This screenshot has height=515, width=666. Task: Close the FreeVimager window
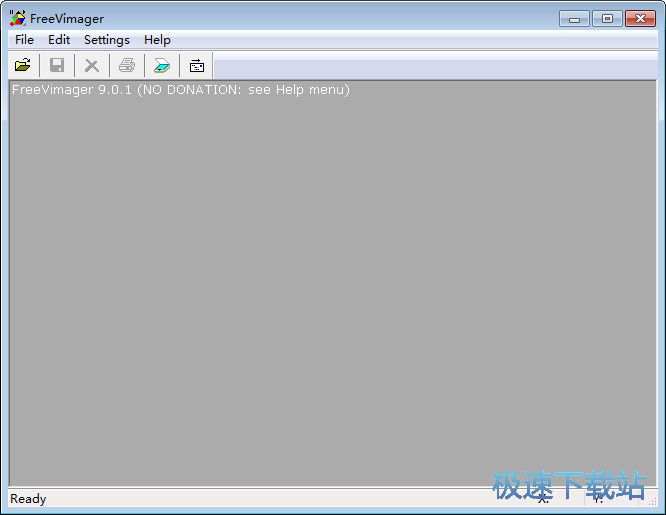639,18
